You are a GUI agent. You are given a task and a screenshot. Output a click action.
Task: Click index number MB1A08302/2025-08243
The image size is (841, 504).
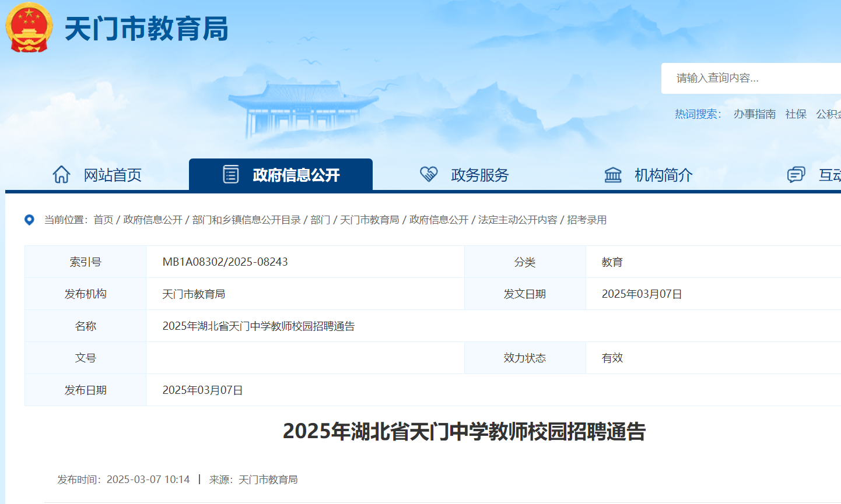pos(225,262)
